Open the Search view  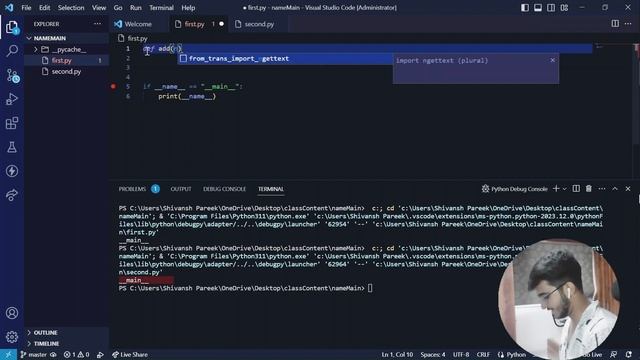click(x=12, y=51)
